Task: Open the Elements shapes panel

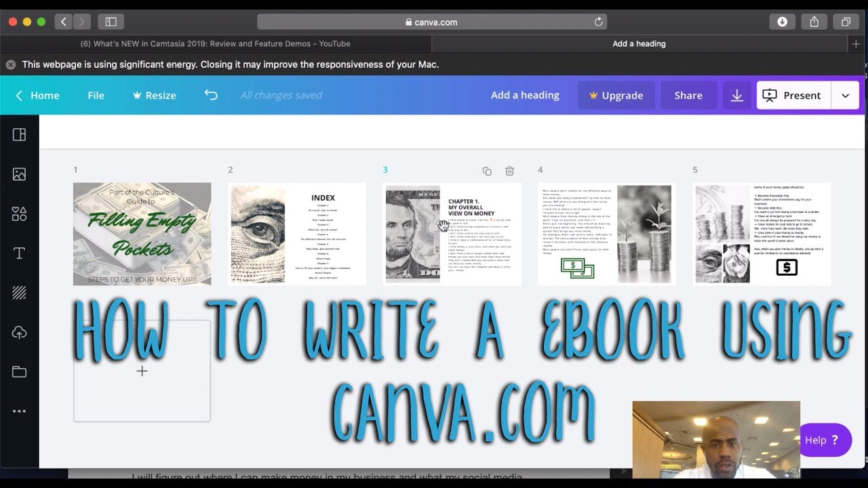Action: [x=19, y=213]
